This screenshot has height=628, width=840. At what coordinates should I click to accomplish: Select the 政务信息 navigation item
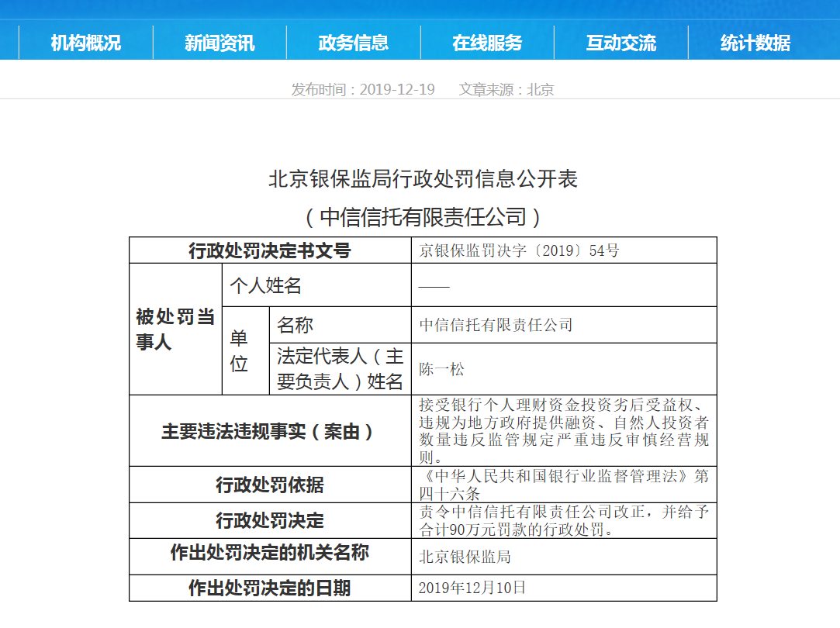(354, 43)
